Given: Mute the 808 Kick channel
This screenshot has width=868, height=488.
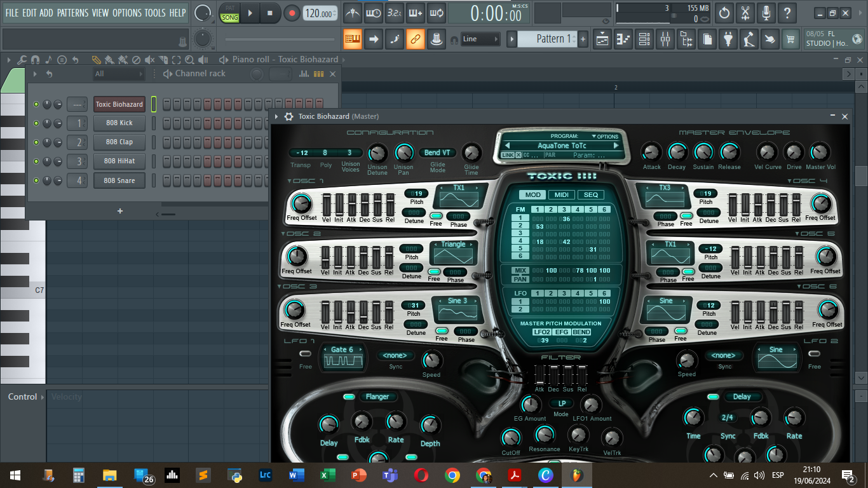Looking at the screenshot, I should point(36,123).
